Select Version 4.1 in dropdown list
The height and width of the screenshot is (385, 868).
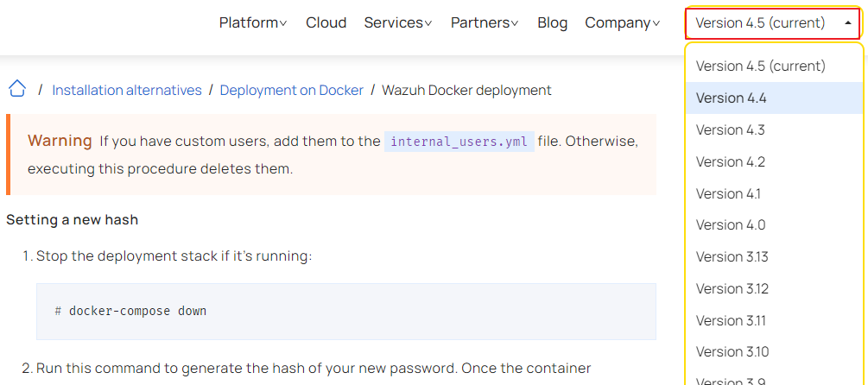[x=728, y=193]
